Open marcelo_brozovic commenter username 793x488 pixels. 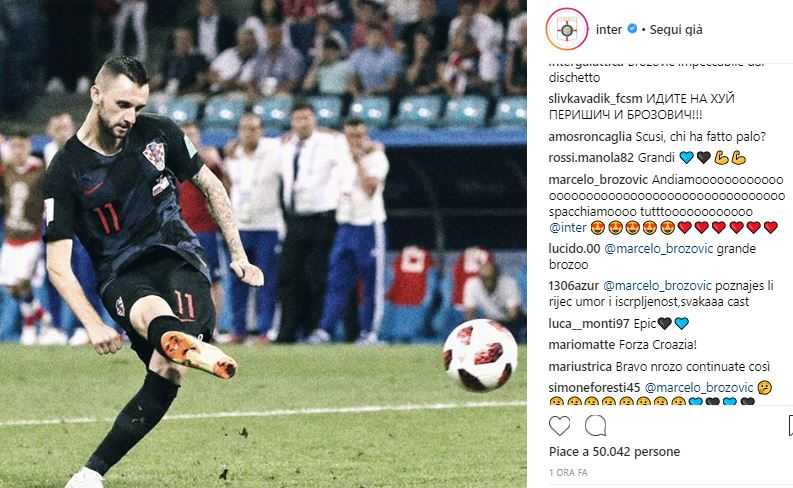(x=598, y=180)
